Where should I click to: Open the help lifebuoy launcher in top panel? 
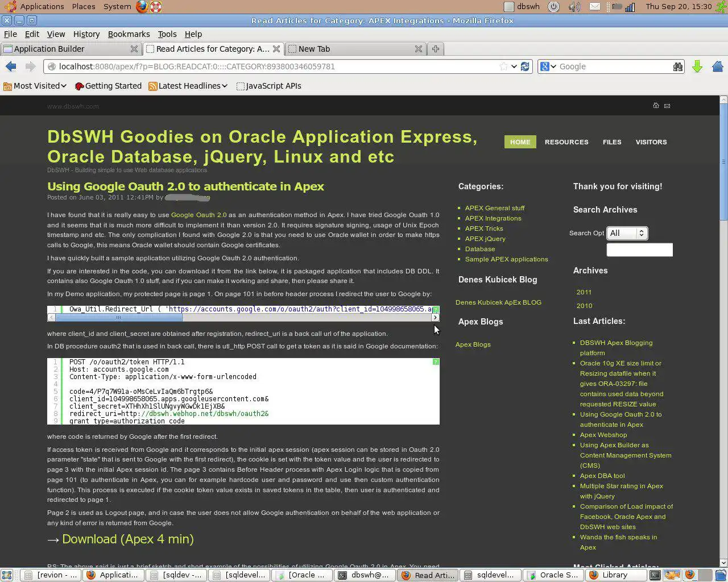tap(156, 7)
